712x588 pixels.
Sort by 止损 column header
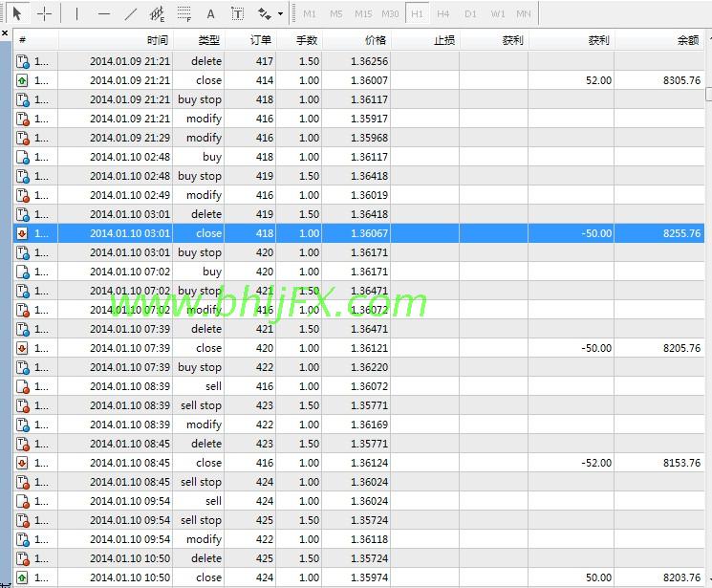pos(425,40)
